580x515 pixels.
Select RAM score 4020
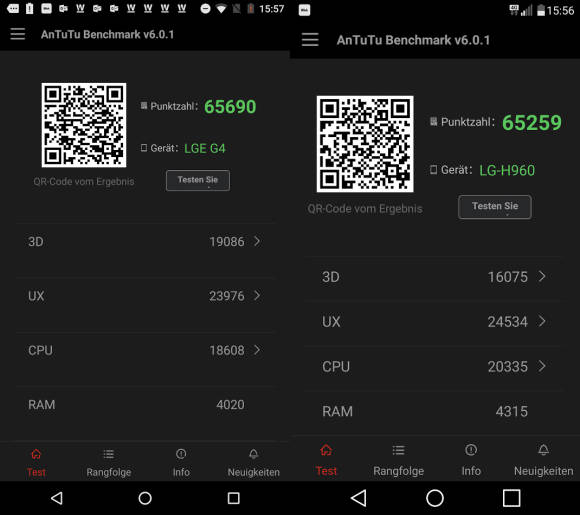(x=230, y=405)
